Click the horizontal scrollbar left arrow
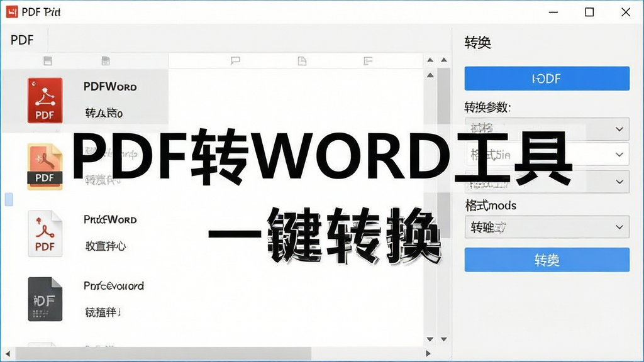The height and width of the screenshot is (362, 644). (8, 353)
